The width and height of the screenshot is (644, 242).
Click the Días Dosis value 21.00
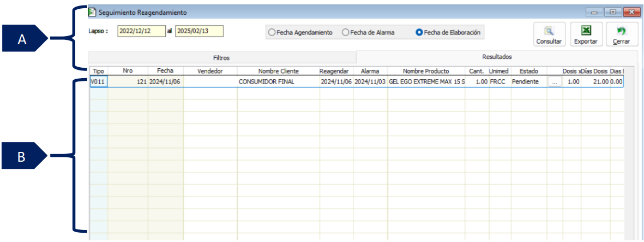tap(595, 82)
